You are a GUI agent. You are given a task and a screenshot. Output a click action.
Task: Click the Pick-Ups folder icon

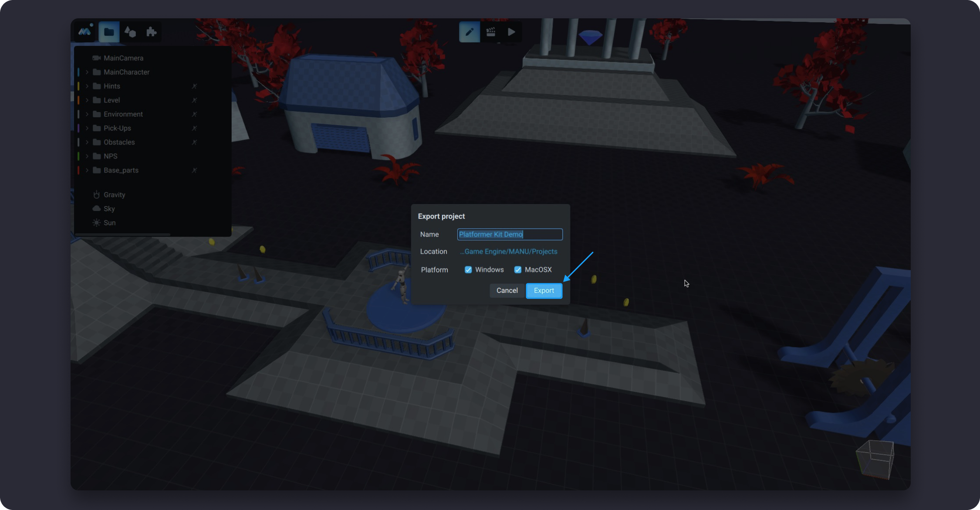click(97, 128)
